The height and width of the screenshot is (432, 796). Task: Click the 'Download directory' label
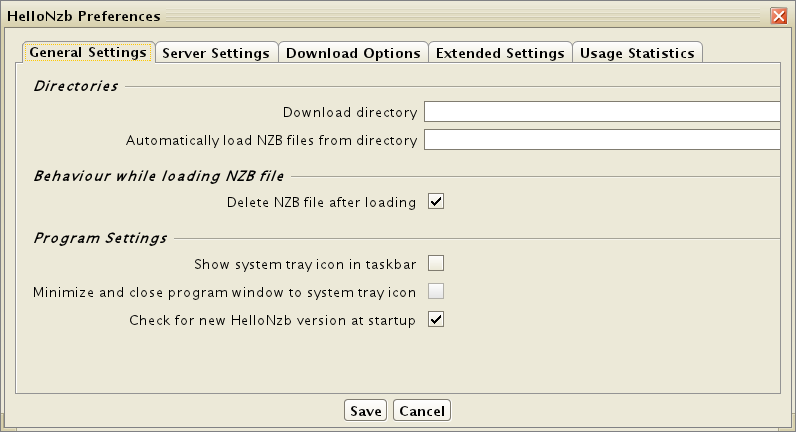[x=350, y=112]
